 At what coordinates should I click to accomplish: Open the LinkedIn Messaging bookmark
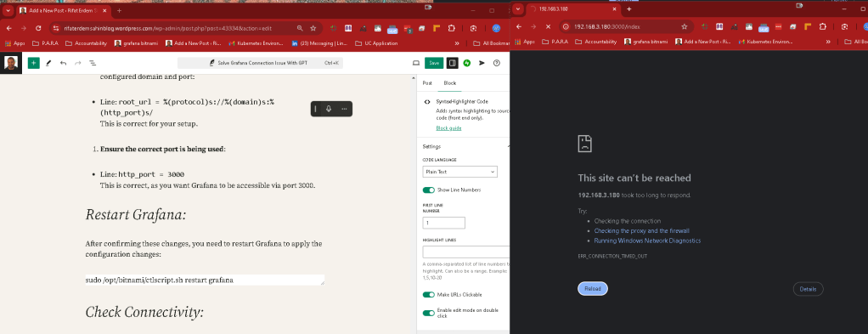(x=318, y=42)
